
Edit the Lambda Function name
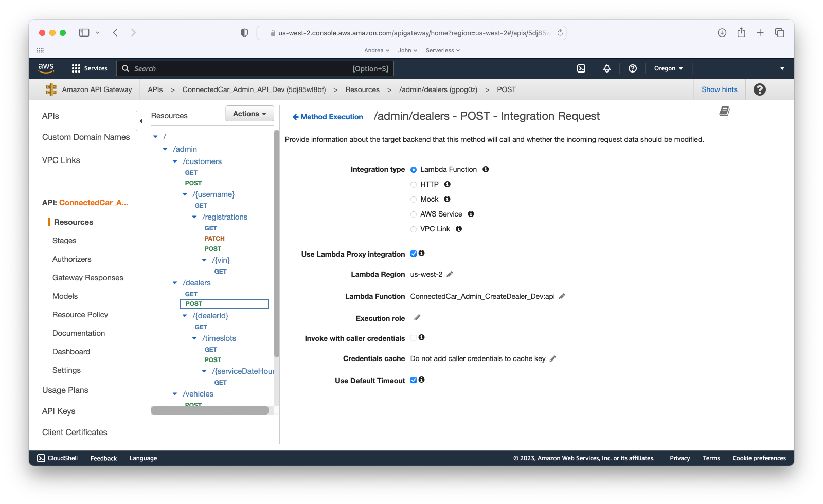point(562,296)
